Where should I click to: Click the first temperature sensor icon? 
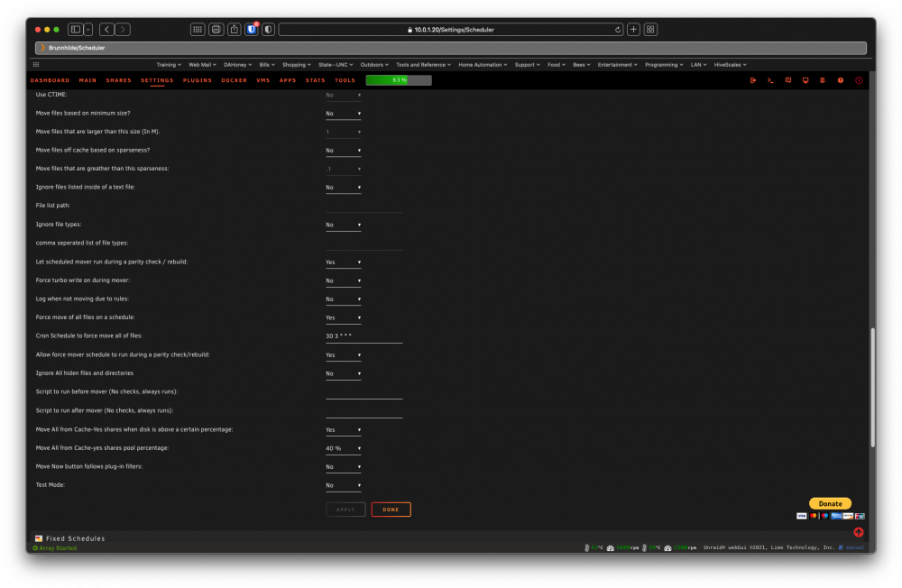point(587,547)
